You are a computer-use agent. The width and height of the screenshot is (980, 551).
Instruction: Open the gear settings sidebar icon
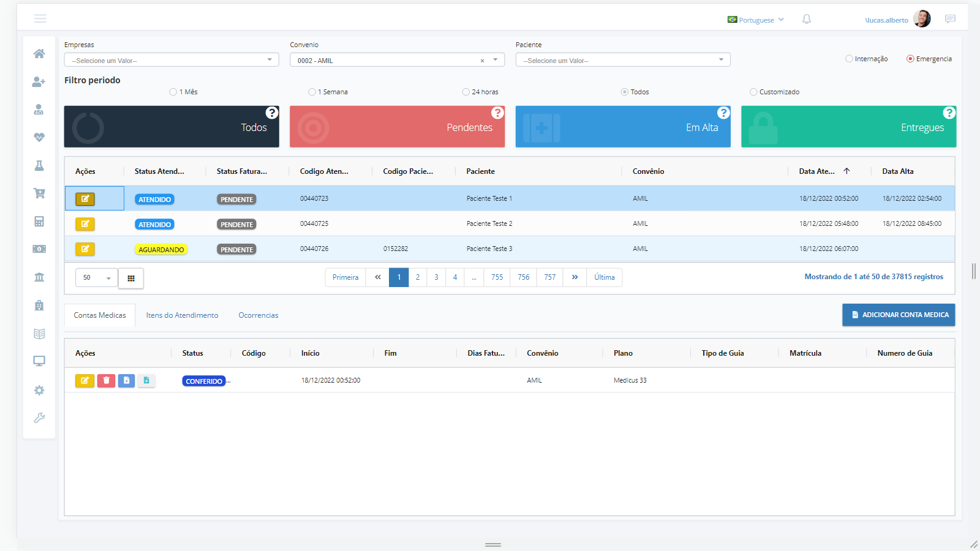click(39, 390)
